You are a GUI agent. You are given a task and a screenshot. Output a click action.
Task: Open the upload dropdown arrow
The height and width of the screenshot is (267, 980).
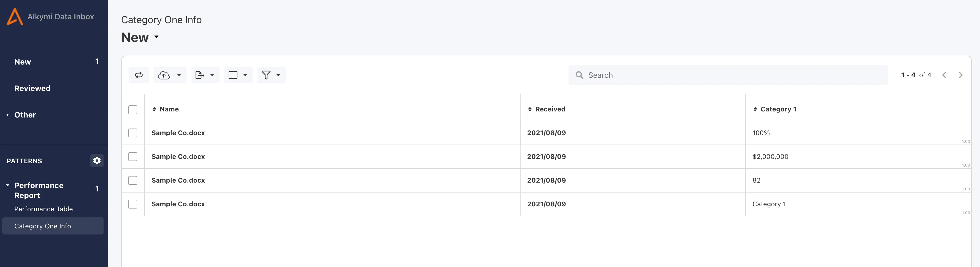(179, 75)
